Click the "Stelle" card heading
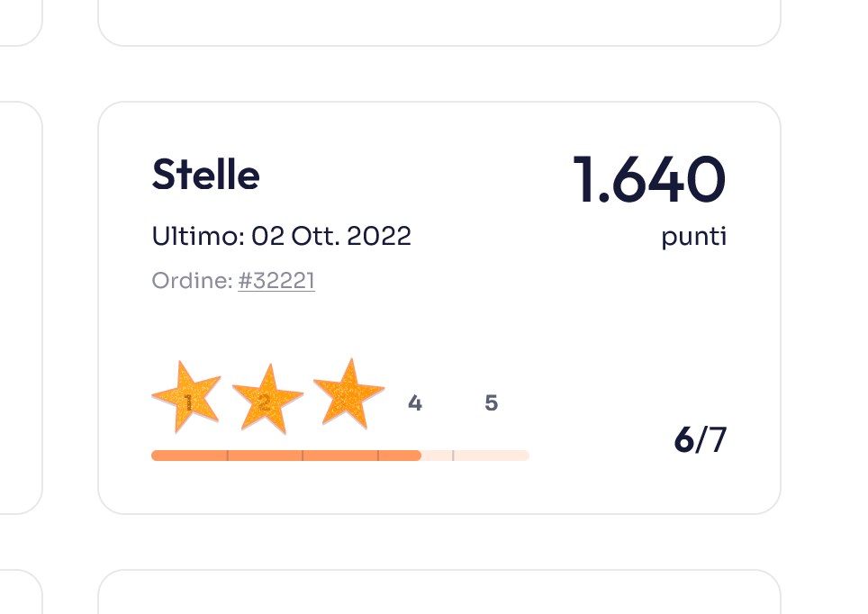The height and width of the screenshot is (614, 868). coord(205,175)
